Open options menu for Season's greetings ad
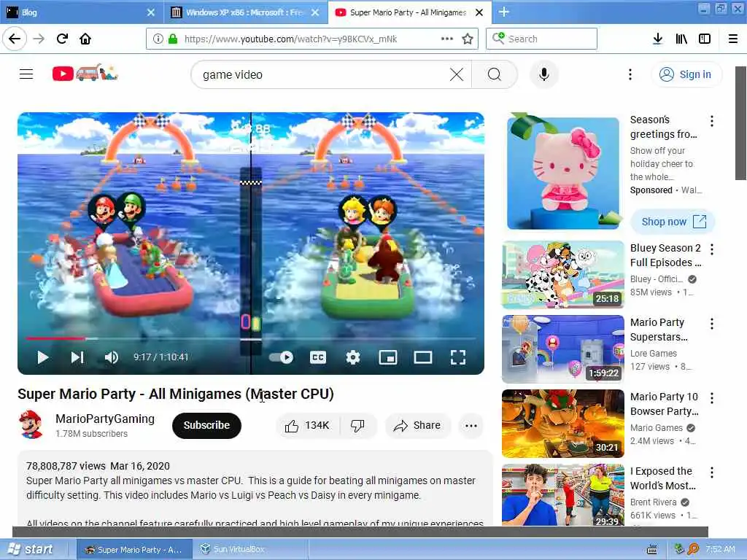747x560 pixels. [712, 121]
